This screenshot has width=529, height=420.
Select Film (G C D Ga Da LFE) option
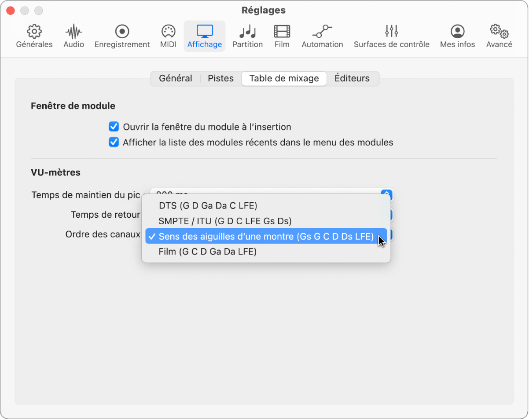pos(207,252)
